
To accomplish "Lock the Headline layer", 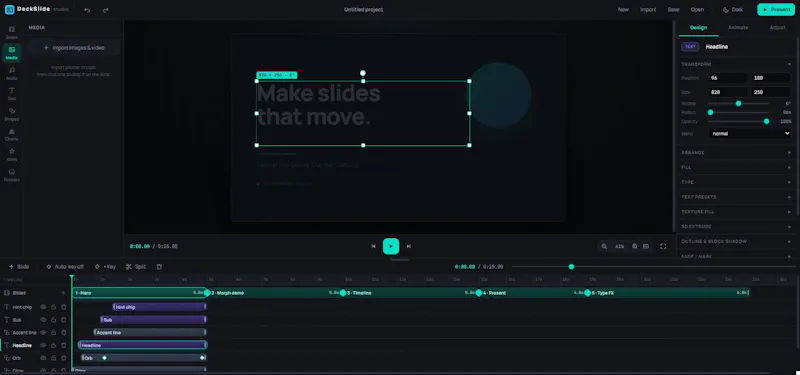I will click(x=54, y=345).
